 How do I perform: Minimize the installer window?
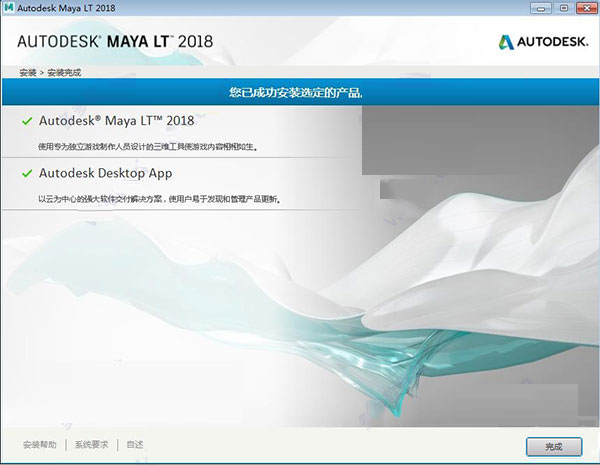point(541,8)
